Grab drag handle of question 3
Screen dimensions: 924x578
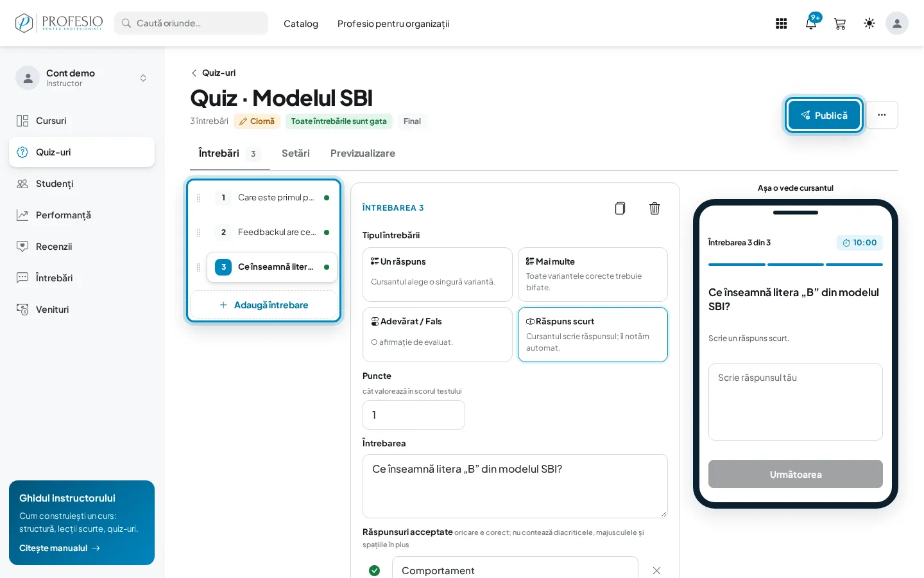pyautogui.click(x=198, y=267)
